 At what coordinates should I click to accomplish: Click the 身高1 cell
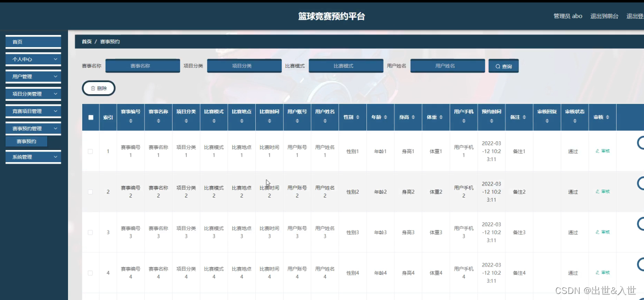click(x=408, y=152)
